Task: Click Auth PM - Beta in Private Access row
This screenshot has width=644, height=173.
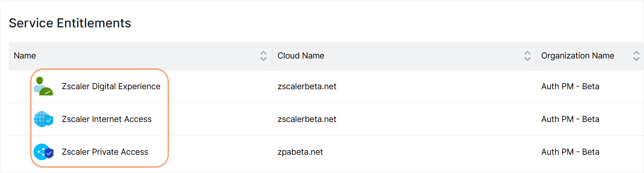Action: coord(570,152)
